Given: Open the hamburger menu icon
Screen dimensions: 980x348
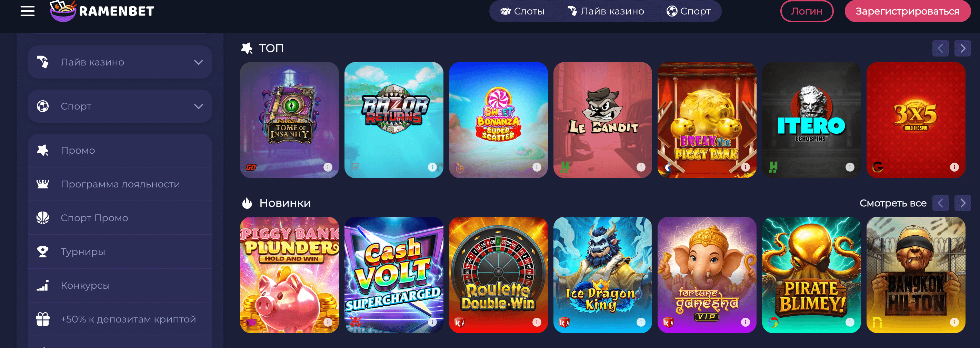Looking at the screenshot, I should [27, 11].
